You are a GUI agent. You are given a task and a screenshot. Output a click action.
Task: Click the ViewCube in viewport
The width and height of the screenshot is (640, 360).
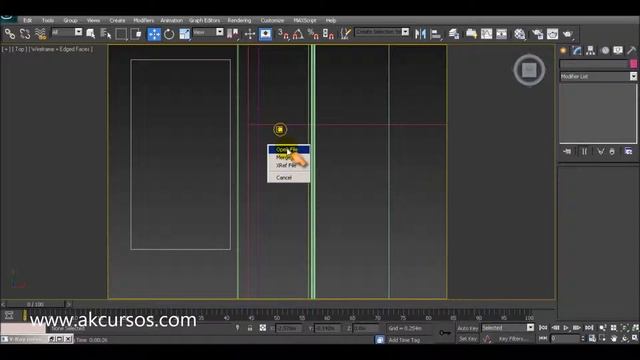pyautogui.click(x=529, y=70)
